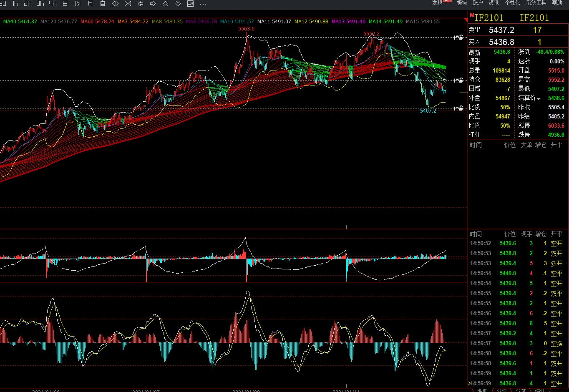Image resolution: width=569 pixels, height=392 pixels.
Task: Select the 4h timeframe button
Action: click(53, 3)
